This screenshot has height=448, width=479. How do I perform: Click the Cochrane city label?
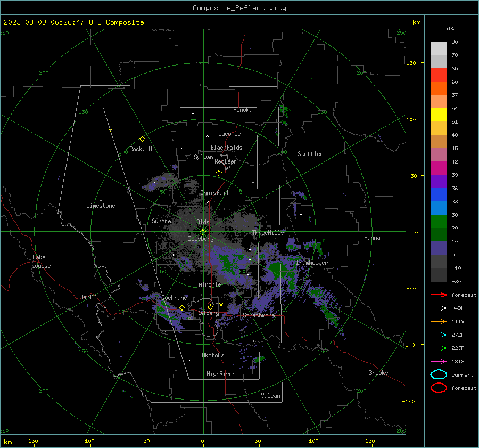click(x=174, y=298)
